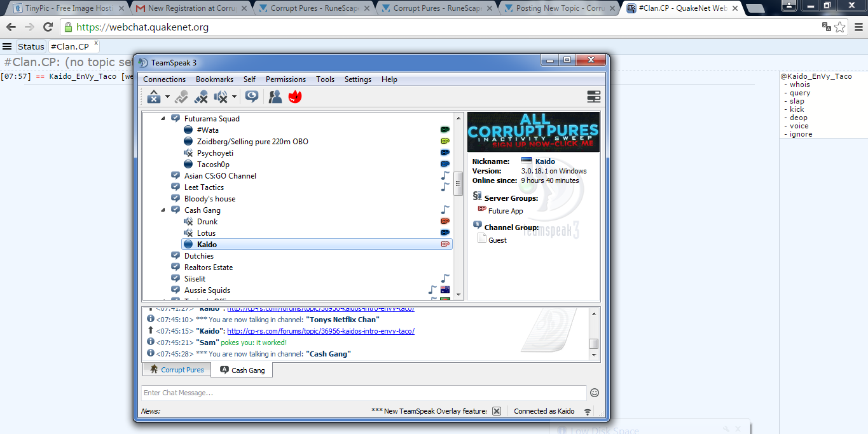Collapse the Futurama Squad channel

point(163,118)
